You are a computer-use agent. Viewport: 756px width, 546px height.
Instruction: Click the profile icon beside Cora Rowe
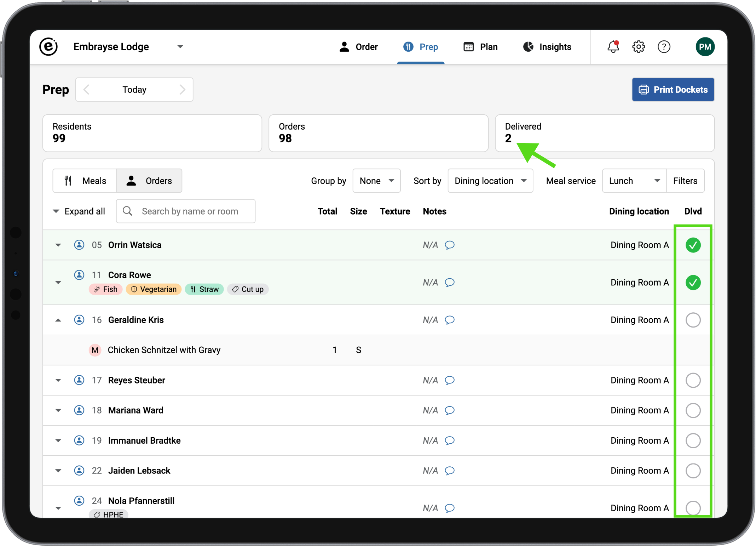pyautogui.click(x=79, y=275)
